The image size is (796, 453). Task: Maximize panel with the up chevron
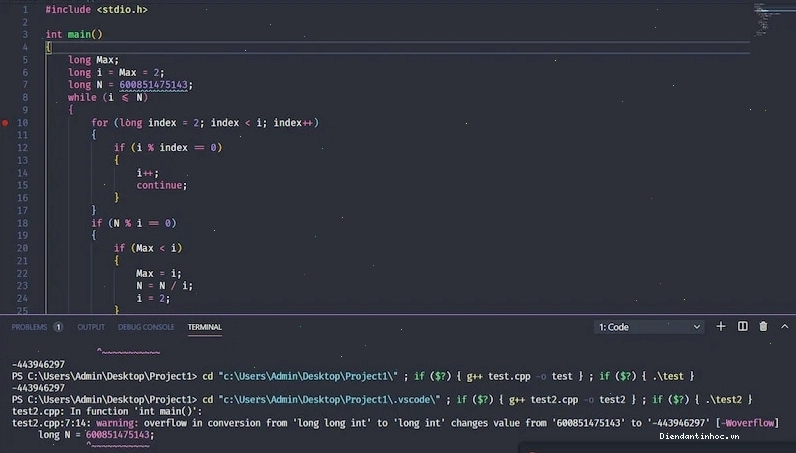pos(784,327)
